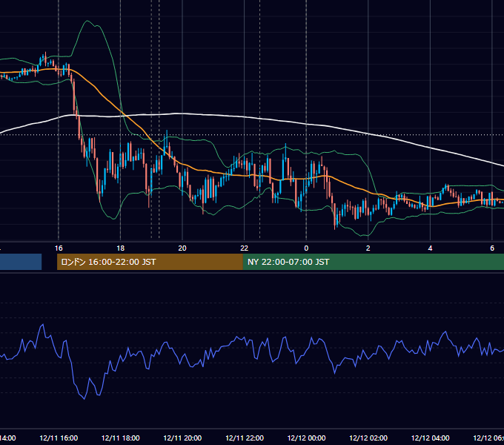The image size is (504, 445).
Task: Click the "0" midnight label on upper axis
Action: tap(306, 248)
